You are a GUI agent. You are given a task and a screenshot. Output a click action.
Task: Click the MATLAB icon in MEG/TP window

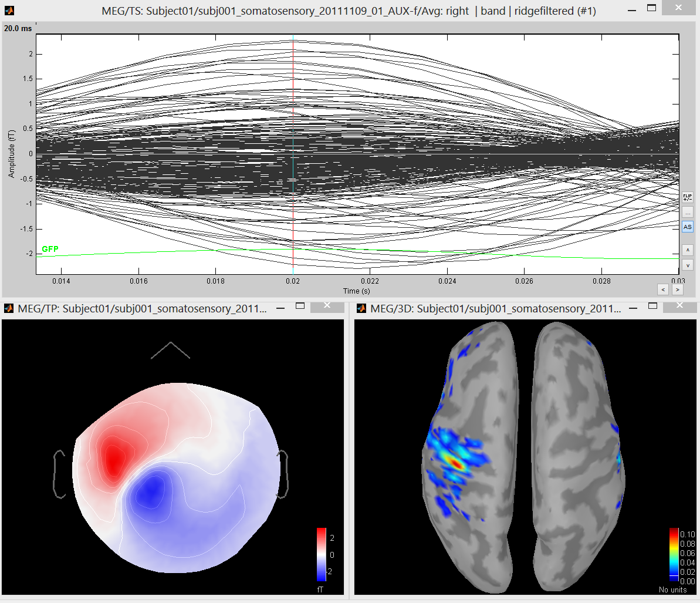[x=9, y=308]
